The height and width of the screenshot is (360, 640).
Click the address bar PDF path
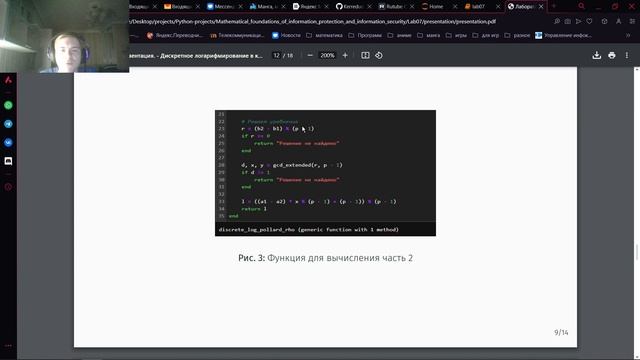coord(313,21)
